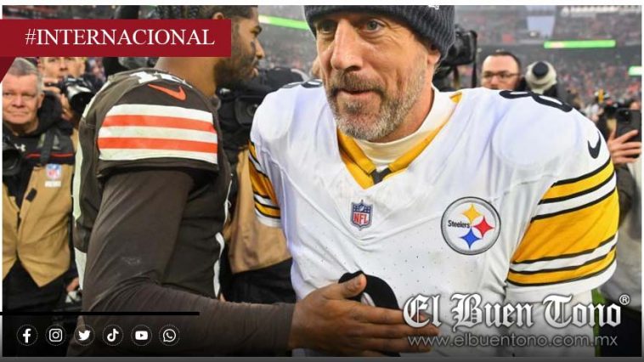Click the NFL shield on the white jersey
644x362 pixels.
tap(361, 214)
